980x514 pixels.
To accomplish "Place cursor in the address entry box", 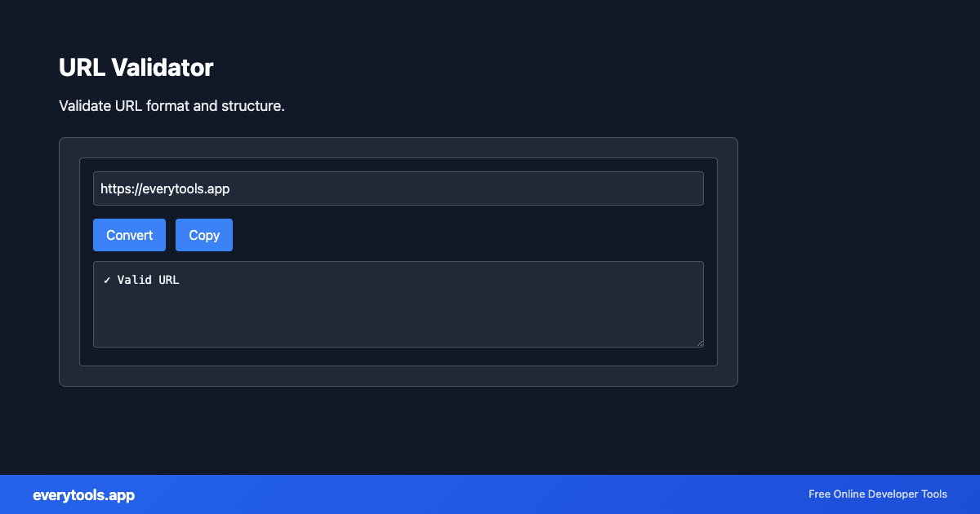I will (399, 188).
